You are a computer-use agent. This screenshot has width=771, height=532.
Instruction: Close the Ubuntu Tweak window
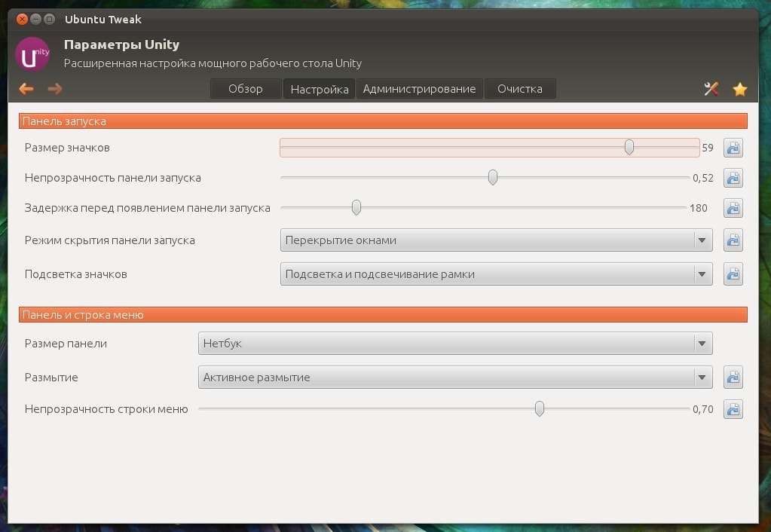coord(22,19)
